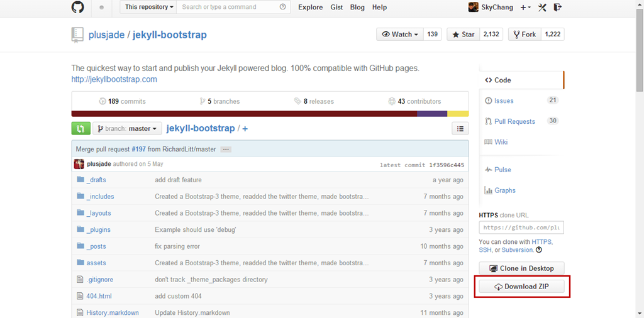Open the Watch dropdown button
The width and height of the screenshot is (644, 318).
click(x=399, y=35)
